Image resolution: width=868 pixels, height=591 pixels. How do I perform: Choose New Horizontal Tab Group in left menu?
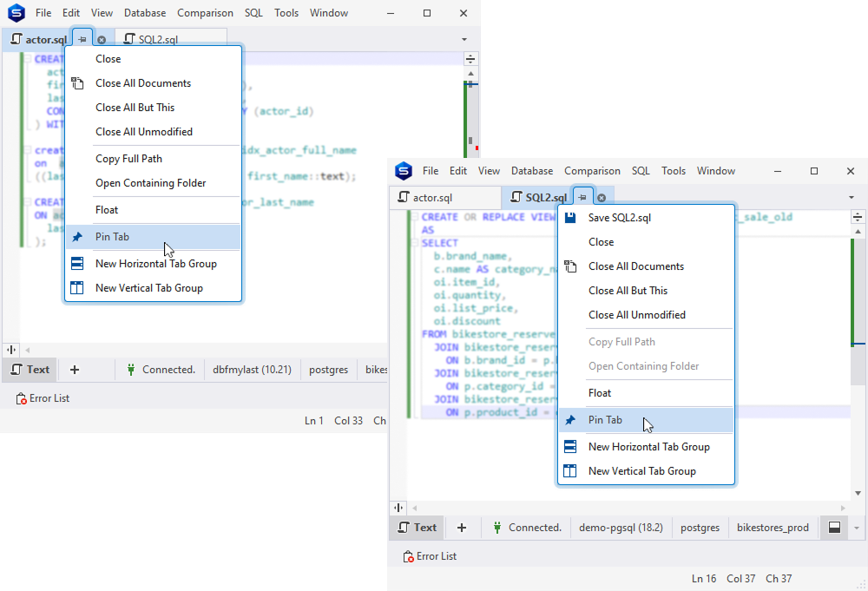click(x=154, y=264)
